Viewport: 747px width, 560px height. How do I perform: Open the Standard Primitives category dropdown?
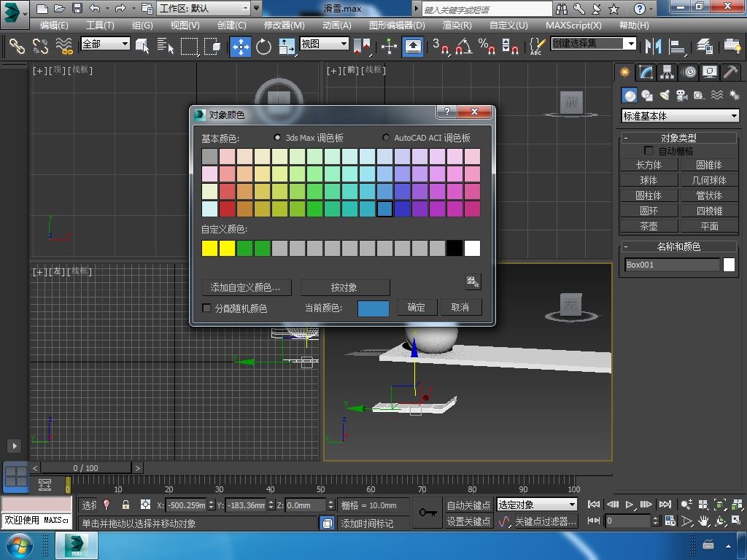681,116
